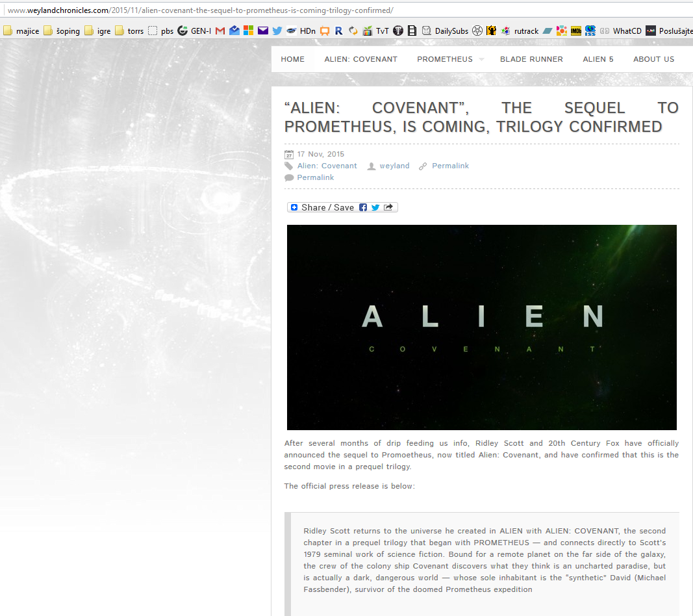
Task: Open the ABOUT US menu item
Action: pyautogui.click(x=653, y=59)
